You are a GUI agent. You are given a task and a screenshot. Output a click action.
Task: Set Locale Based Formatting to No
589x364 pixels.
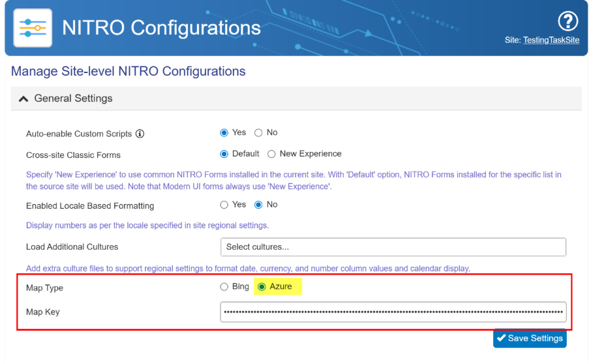click(258, 205)
